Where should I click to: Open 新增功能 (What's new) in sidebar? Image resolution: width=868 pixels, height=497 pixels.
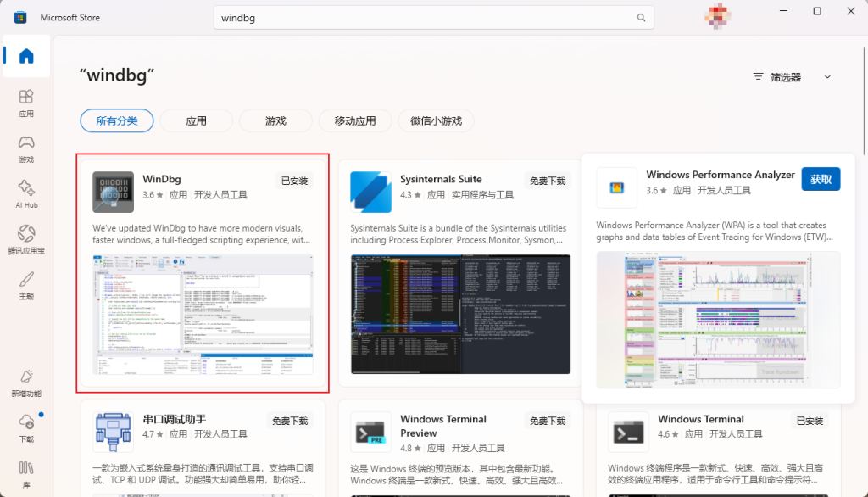(x=26, y=383)
